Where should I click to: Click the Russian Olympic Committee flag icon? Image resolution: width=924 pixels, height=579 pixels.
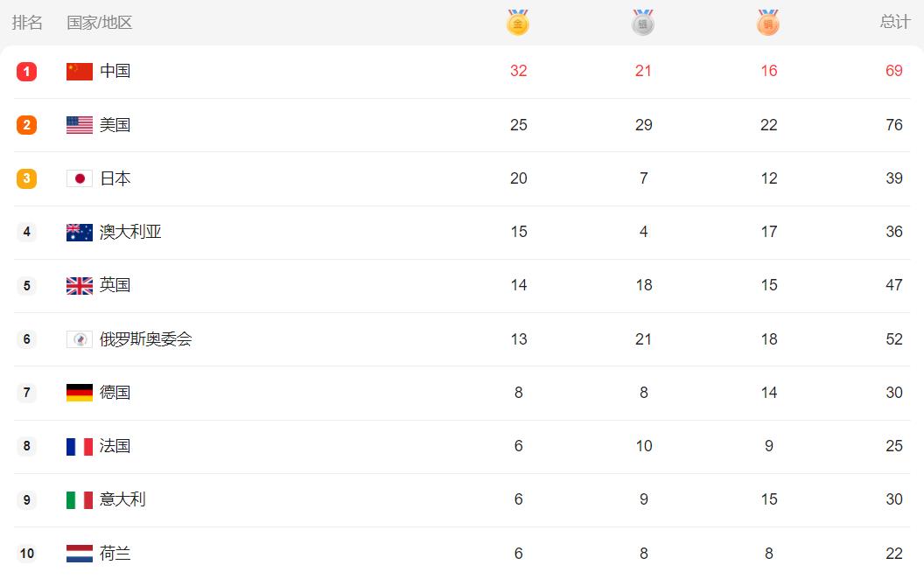tap(80, 339)
